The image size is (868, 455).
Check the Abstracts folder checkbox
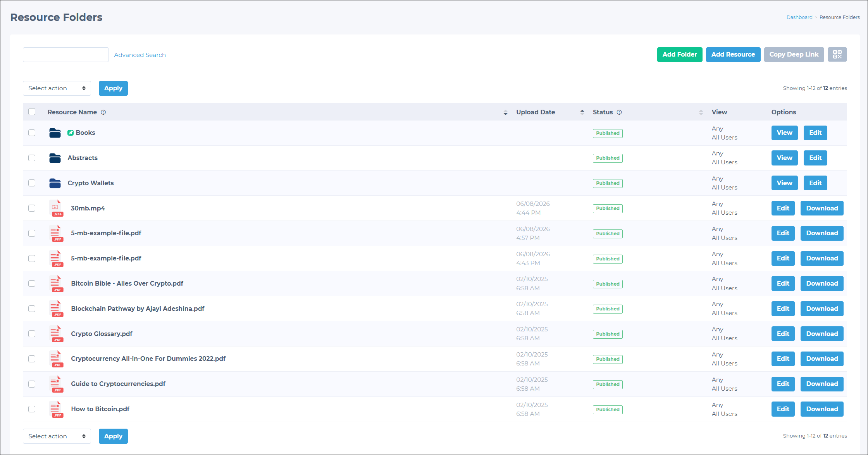(32, 158)
